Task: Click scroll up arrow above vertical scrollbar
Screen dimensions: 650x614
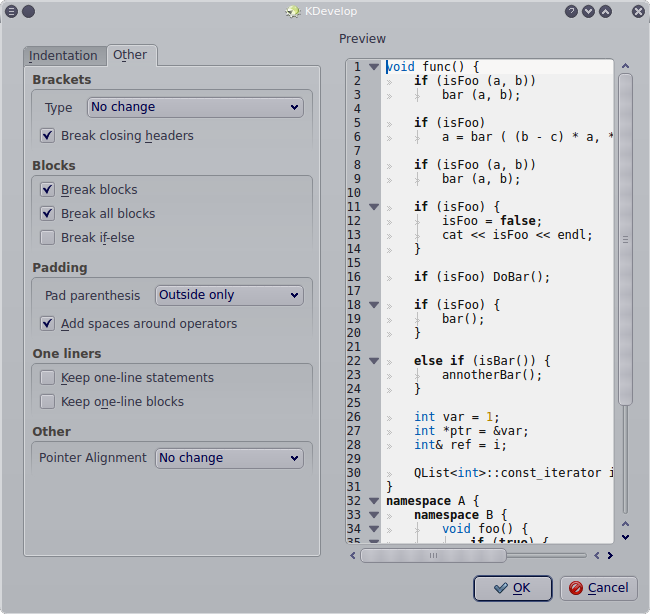Action: click(626, 66)
